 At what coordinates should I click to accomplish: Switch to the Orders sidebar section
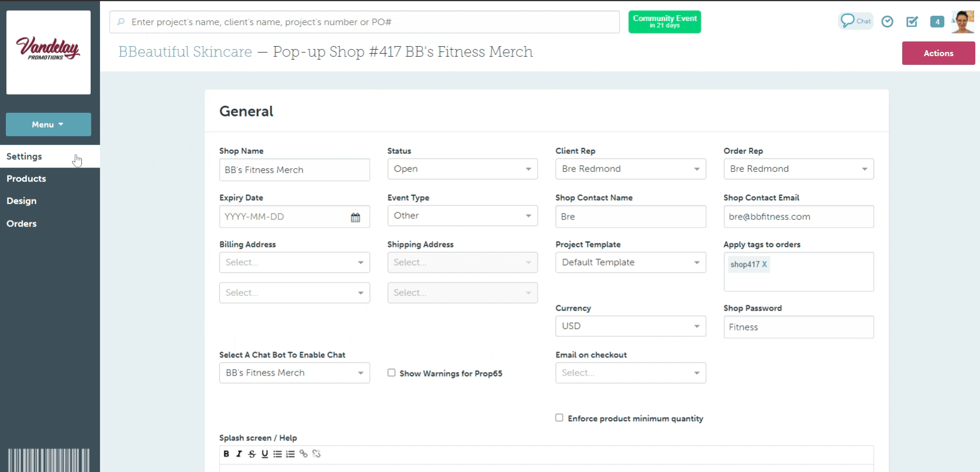[x=22, y=223]
